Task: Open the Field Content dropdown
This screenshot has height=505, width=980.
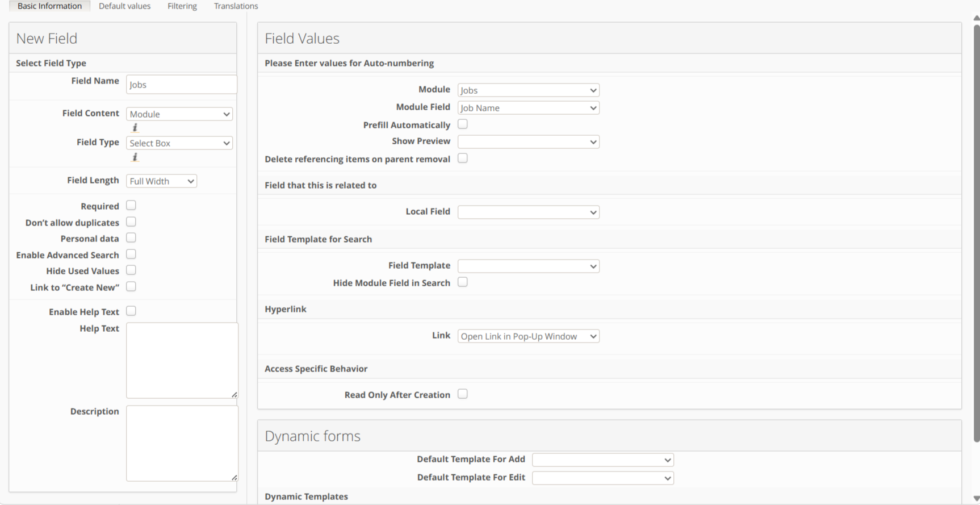Action: pyautogui.click(x=179, y=114)
